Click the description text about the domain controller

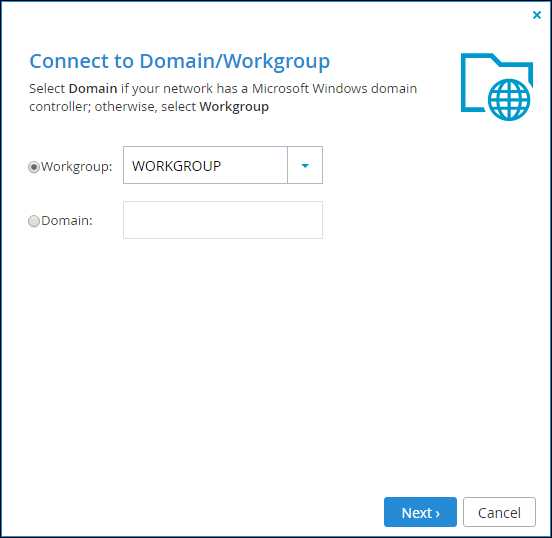pos(223,98)
